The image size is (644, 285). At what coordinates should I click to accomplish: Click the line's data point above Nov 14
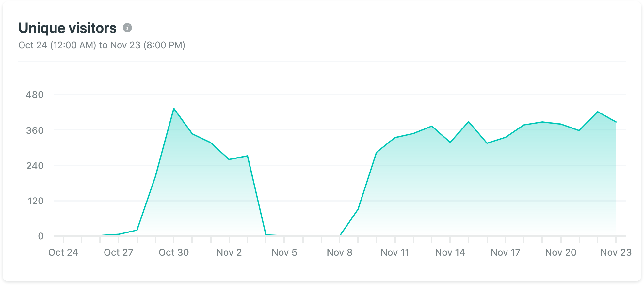click(x=450, y=142)
